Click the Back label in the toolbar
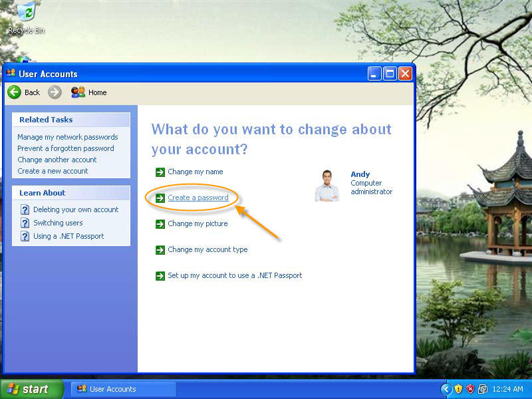Image resolution: width=532 pixels, height=399 pixels. pyautogui.click(x=32, y=92)
